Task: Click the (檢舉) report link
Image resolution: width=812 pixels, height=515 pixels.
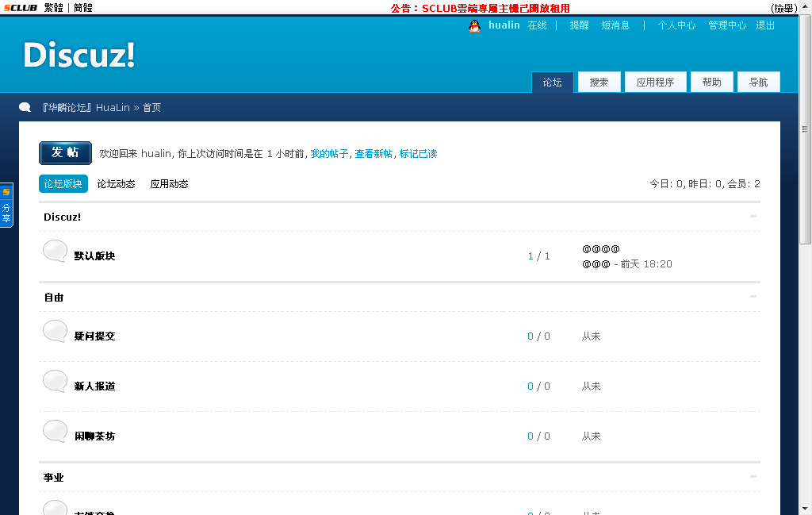Action: click(784, 8)
